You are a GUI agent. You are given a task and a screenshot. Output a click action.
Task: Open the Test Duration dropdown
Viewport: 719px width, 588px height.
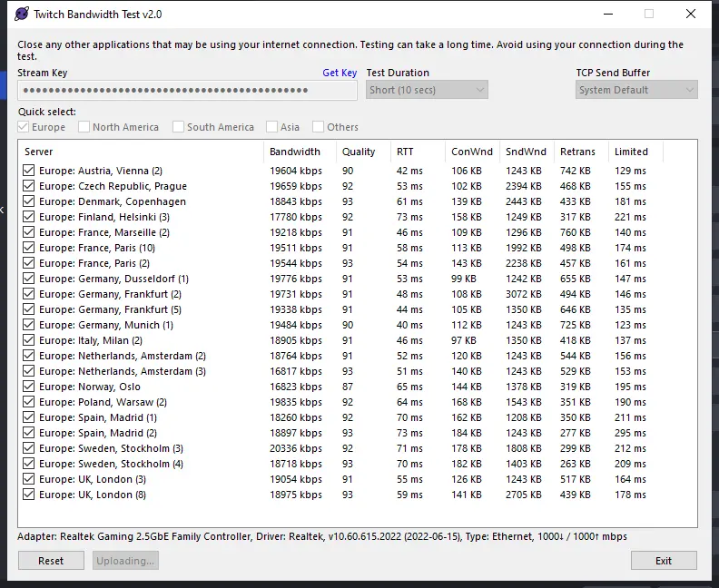tap(427, 90)
